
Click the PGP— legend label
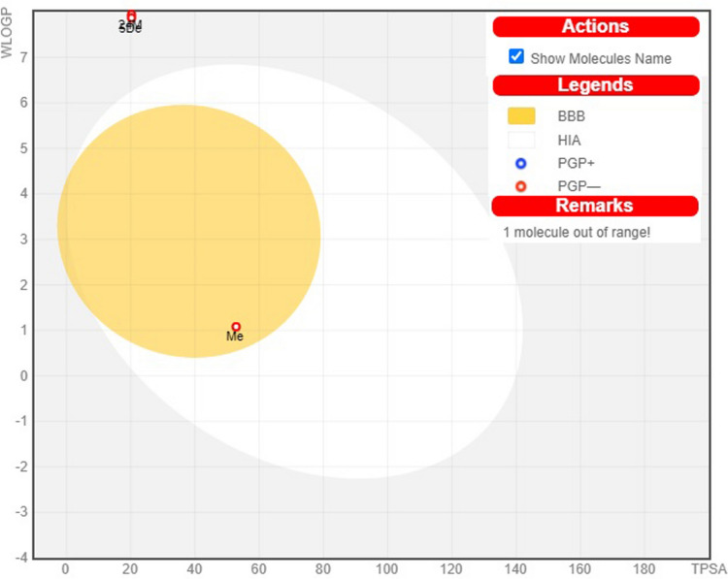point(579,186)
